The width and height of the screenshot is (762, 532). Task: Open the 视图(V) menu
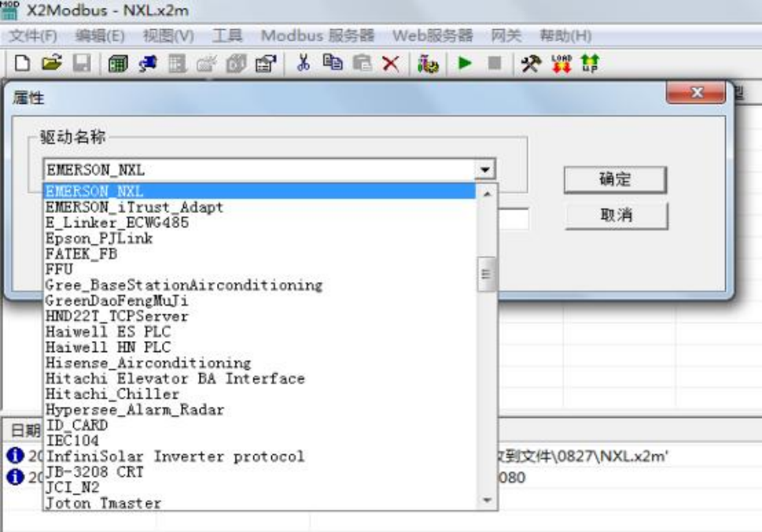168,35
